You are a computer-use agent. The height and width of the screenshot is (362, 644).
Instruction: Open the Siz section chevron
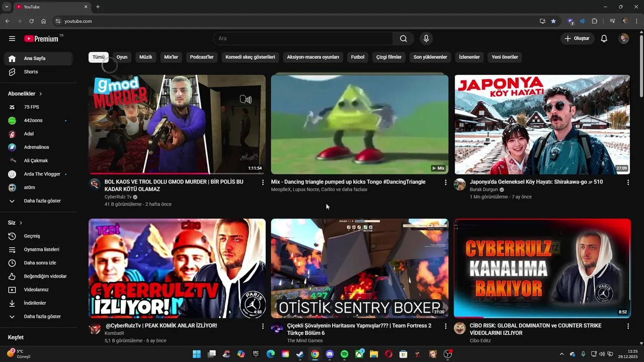[x=21, y=223]
